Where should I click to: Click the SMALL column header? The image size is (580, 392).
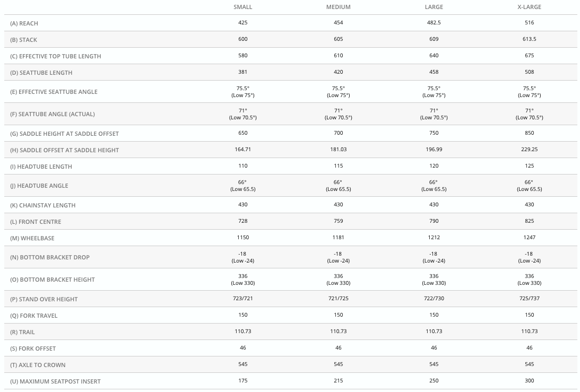point(243,7)
